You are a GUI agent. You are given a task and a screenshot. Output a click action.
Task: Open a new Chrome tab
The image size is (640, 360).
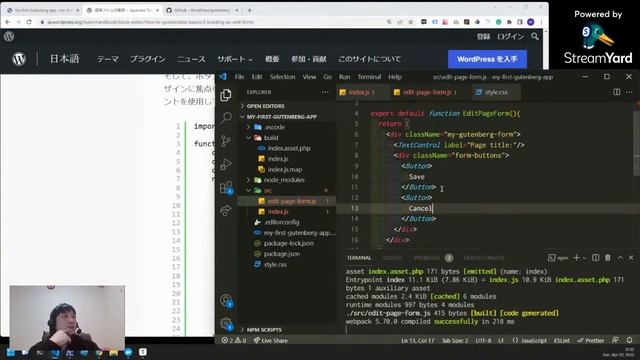[249, 10]
